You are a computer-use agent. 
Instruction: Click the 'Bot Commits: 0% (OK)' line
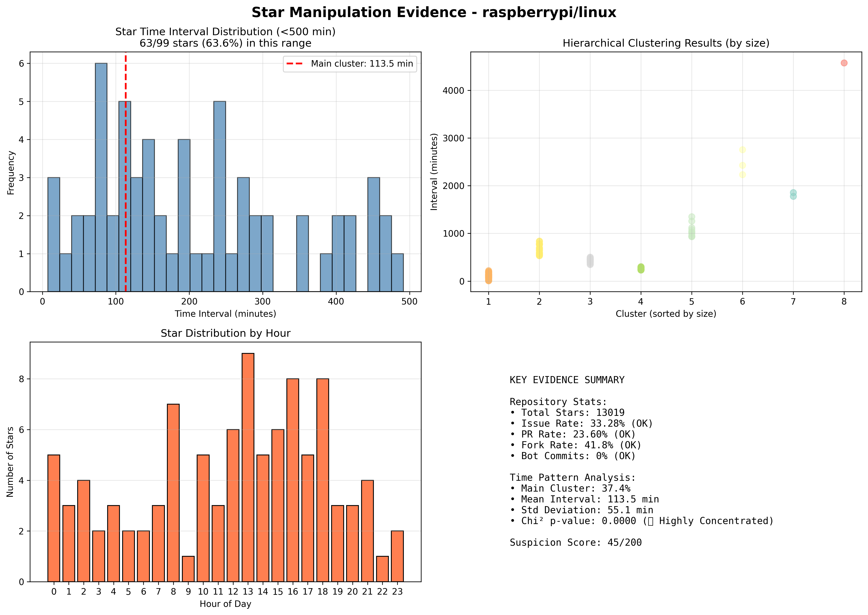pos(573,456)
